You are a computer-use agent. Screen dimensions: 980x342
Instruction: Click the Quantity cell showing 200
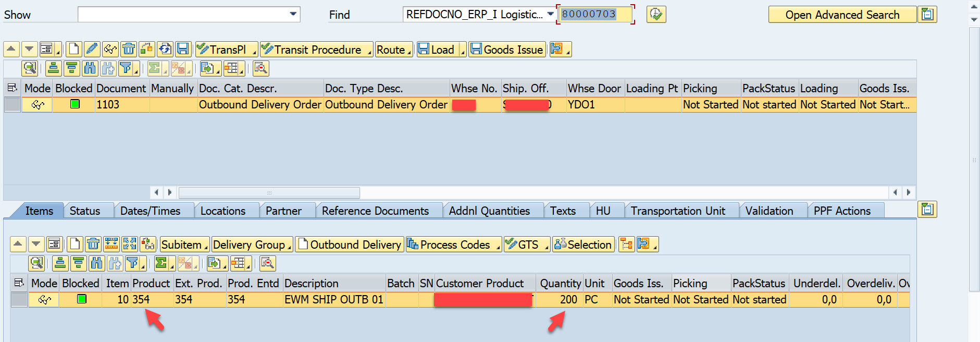559,299
